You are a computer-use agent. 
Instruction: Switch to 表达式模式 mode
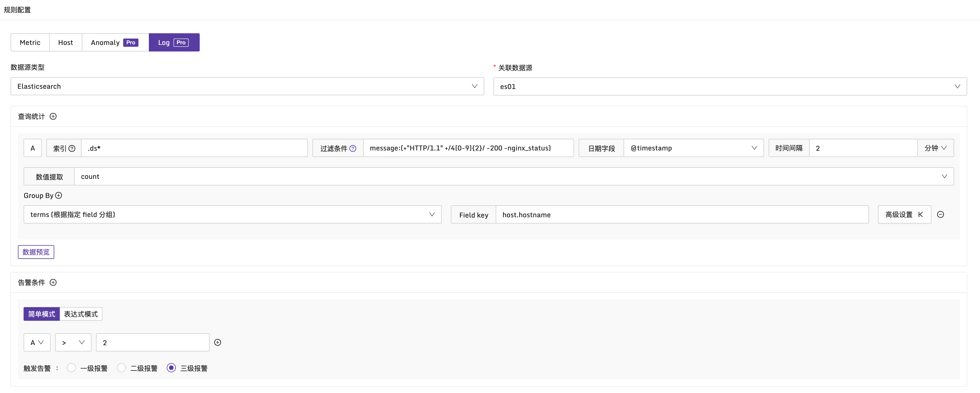81,314
